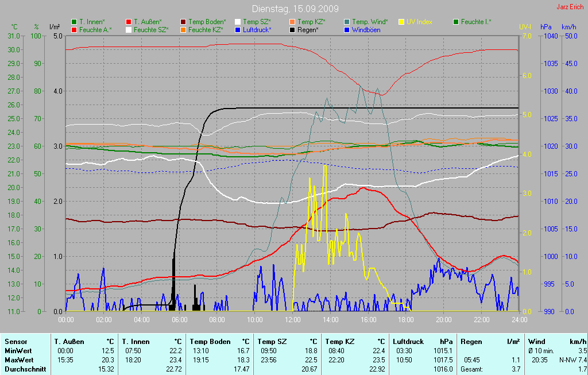
Task: Click the chart title Dienstag, 15.09.2009
Action: (x=295, y=9)
